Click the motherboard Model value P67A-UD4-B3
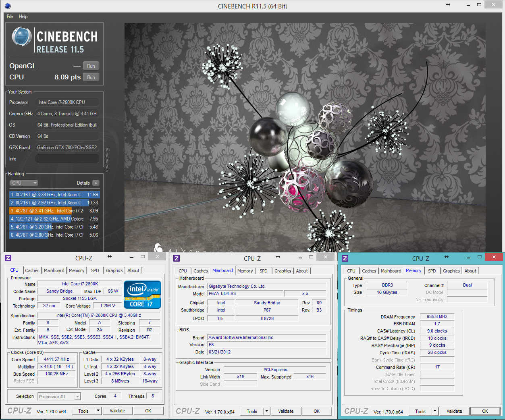This screenshot has height=420, width=505. (245, 293)
